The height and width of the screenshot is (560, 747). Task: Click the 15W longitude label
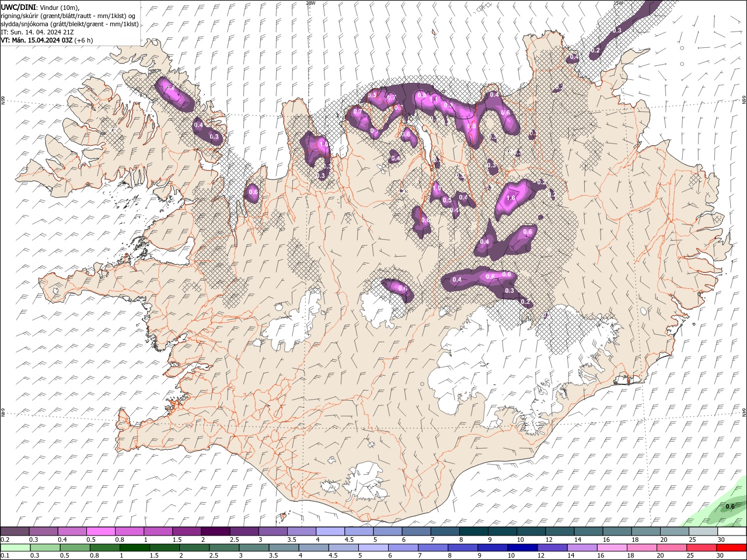(617, 3)
